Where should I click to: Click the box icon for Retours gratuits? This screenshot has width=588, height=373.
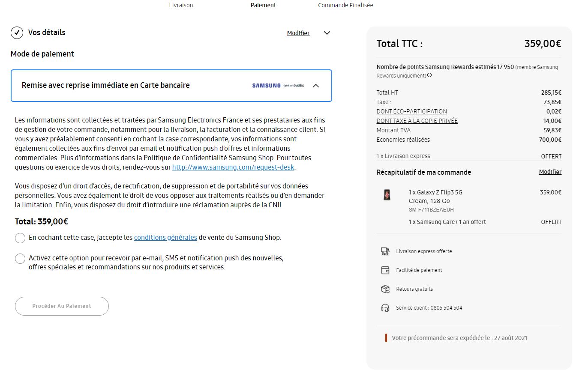[x=385, y=289]
